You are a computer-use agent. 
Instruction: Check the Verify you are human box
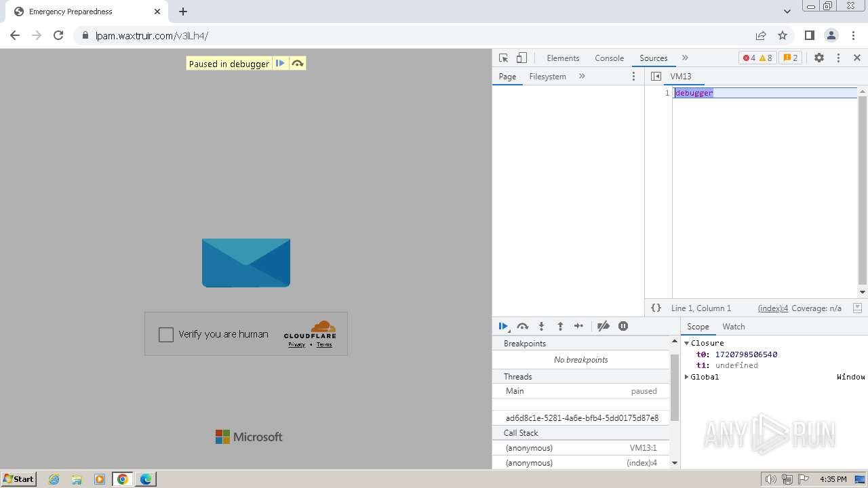pos(166,335)
